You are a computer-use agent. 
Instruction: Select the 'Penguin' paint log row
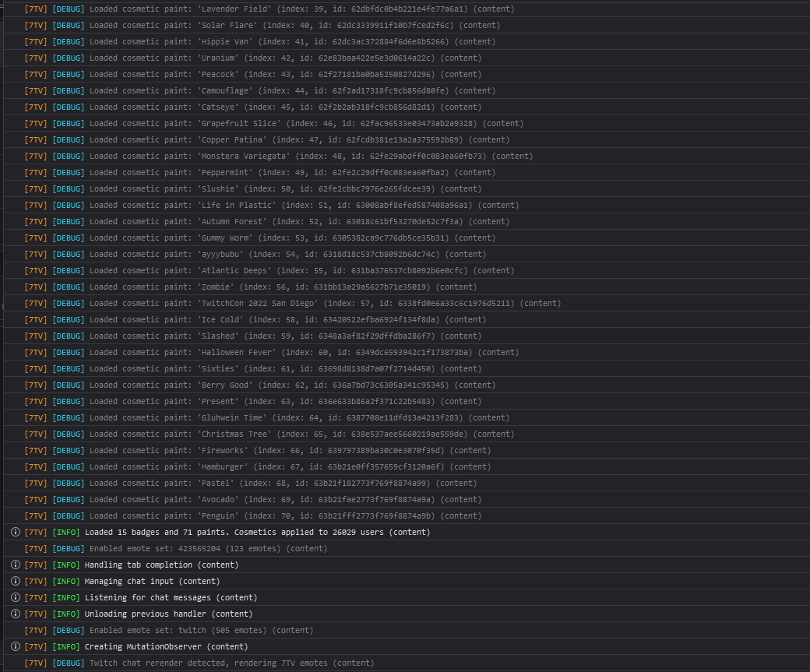coord(407,516)
